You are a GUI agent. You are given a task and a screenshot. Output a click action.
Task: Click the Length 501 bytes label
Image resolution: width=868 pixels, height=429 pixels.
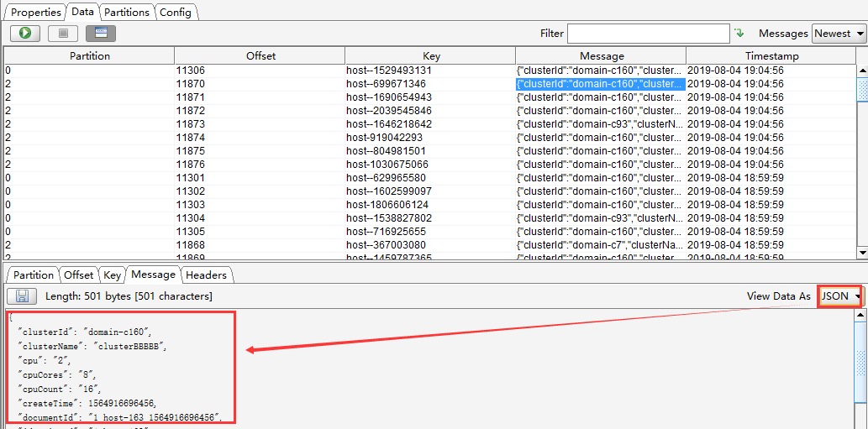click(129, 296)
